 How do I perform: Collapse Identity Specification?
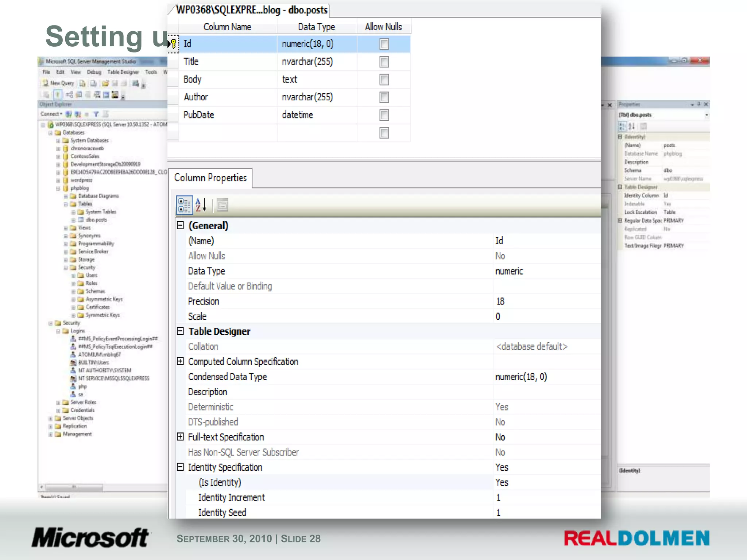click(x=180, y=467)
